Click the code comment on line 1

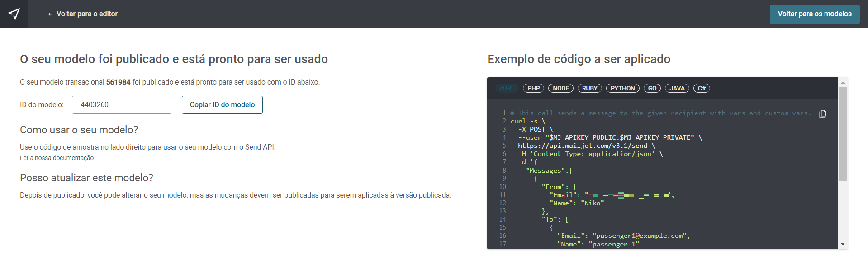(x=660, y=113)
